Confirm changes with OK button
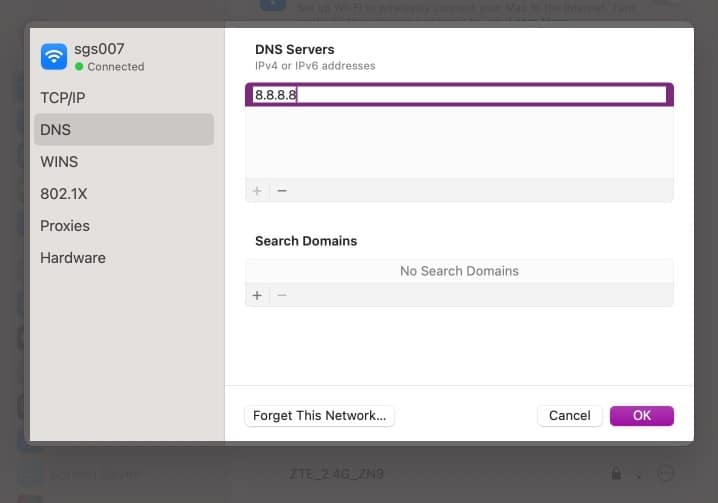This screenshot has width=718, height=503. pos(642,416)
